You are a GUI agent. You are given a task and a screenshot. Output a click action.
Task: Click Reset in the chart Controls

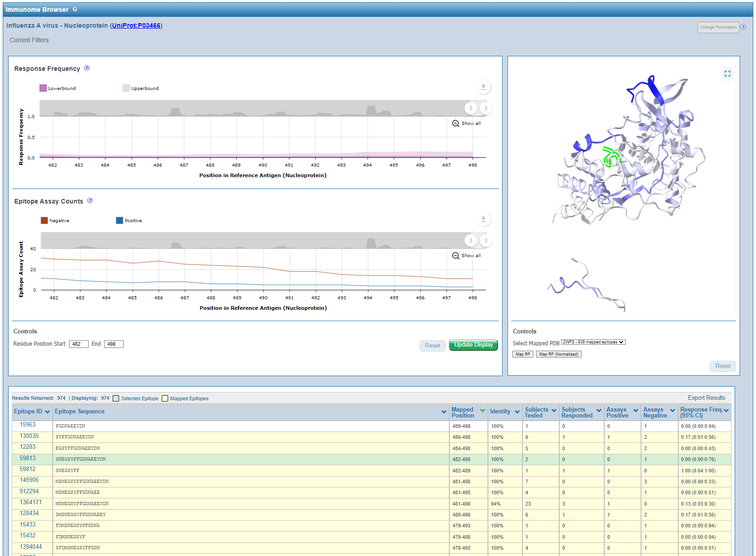(x=433, y=346)
